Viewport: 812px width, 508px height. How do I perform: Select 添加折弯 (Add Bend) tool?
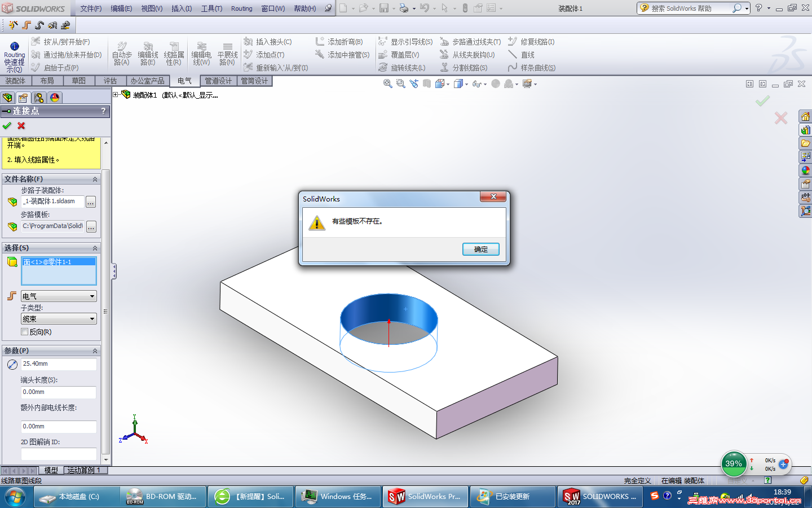click(339, 42)
